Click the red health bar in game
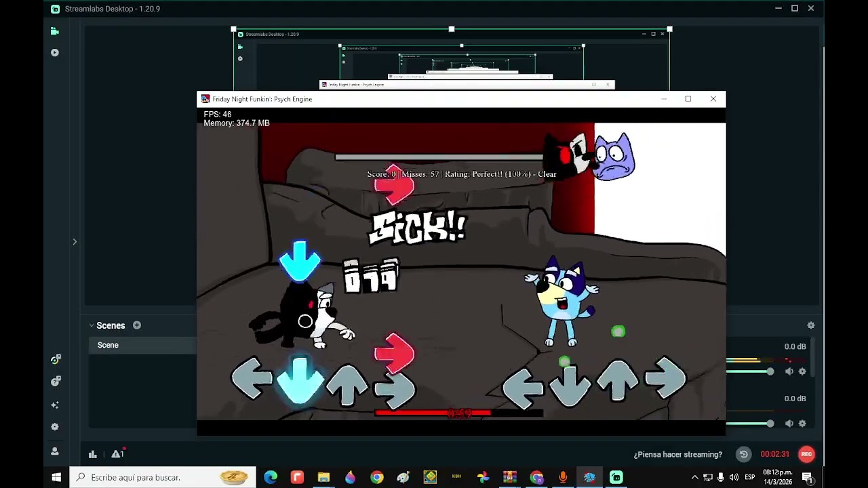 point(458,412)
